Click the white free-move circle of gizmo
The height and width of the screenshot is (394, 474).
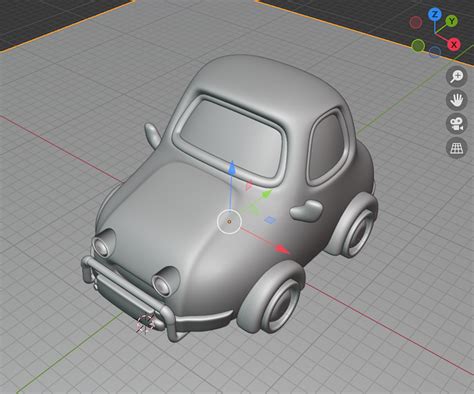click(229, 222)
